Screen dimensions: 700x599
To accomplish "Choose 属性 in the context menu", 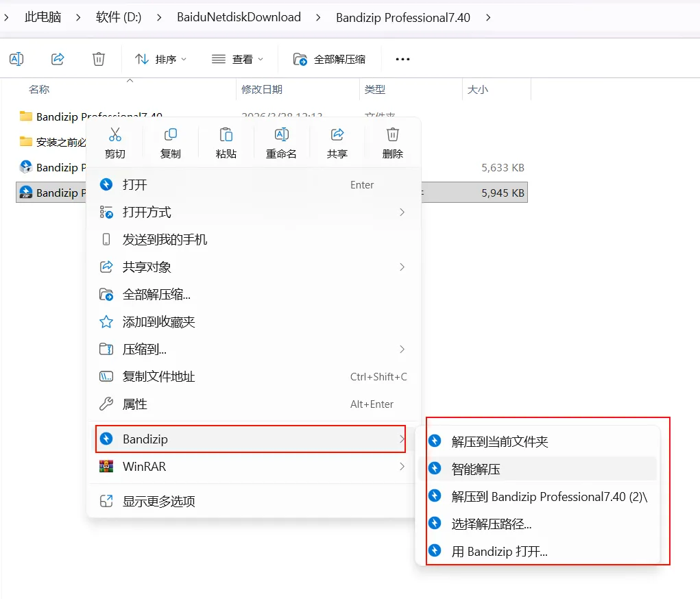I will (254, 404).
